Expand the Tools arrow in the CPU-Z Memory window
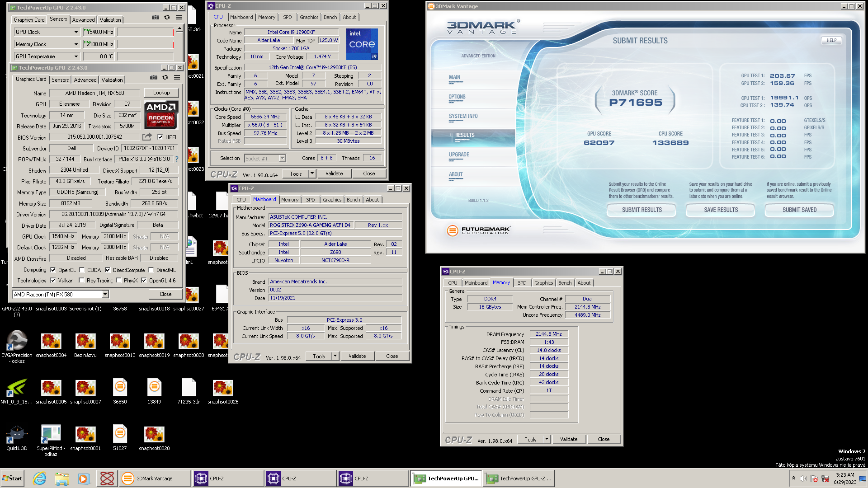 pos(547,439)
